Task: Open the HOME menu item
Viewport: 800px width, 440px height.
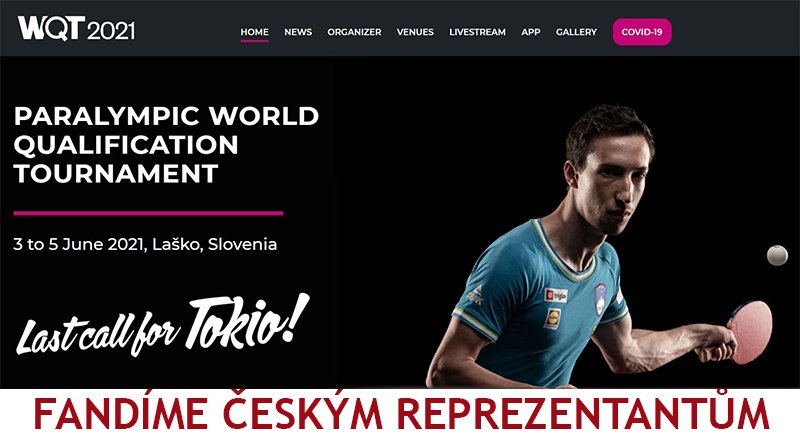Action: (x=255, y=32)
